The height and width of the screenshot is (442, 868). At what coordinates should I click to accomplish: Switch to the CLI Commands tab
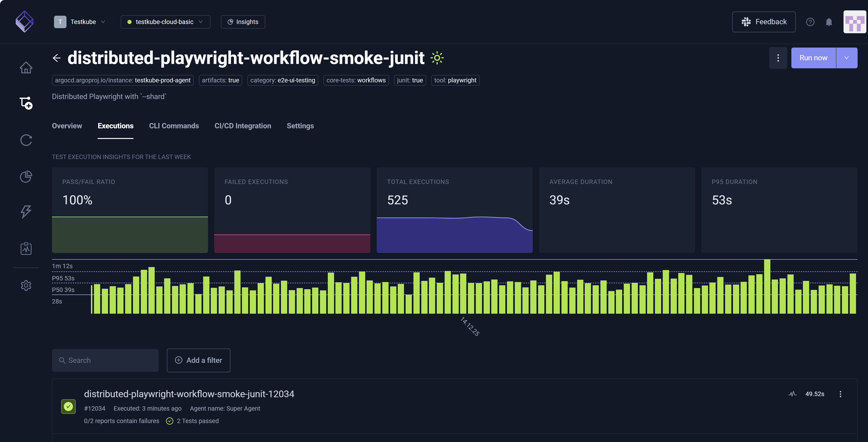point(174,126)
